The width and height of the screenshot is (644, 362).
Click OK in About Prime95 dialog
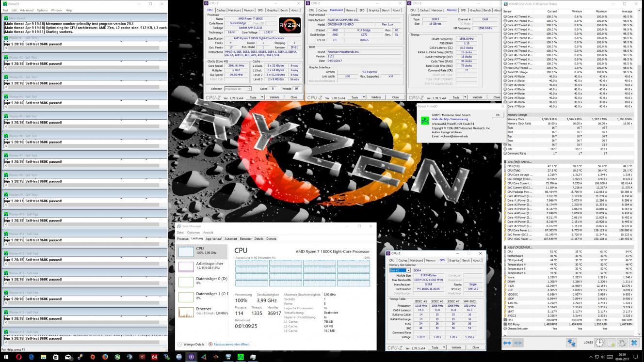[498, 115]
